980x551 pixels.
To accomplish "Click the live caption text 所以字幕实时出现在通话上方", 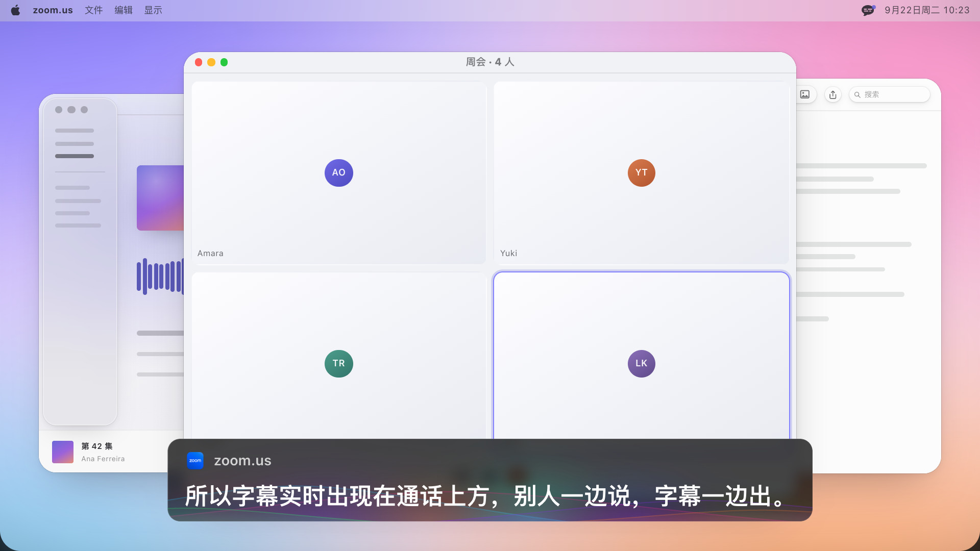I will pos(337,496).
